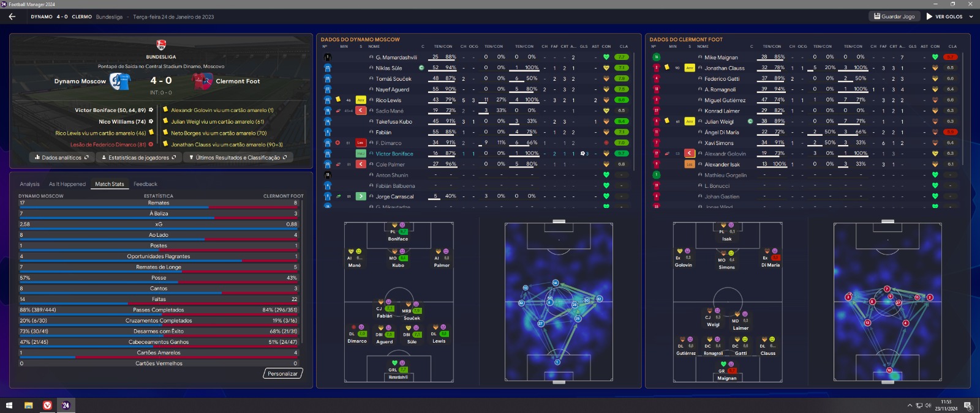
Task: Select the Match Stats tab
Action: tap(110, 184)
